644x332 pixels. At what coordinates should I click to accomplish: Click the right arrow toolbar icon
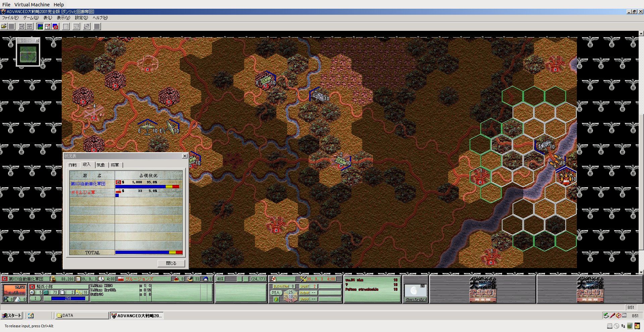tap(21, 26)
